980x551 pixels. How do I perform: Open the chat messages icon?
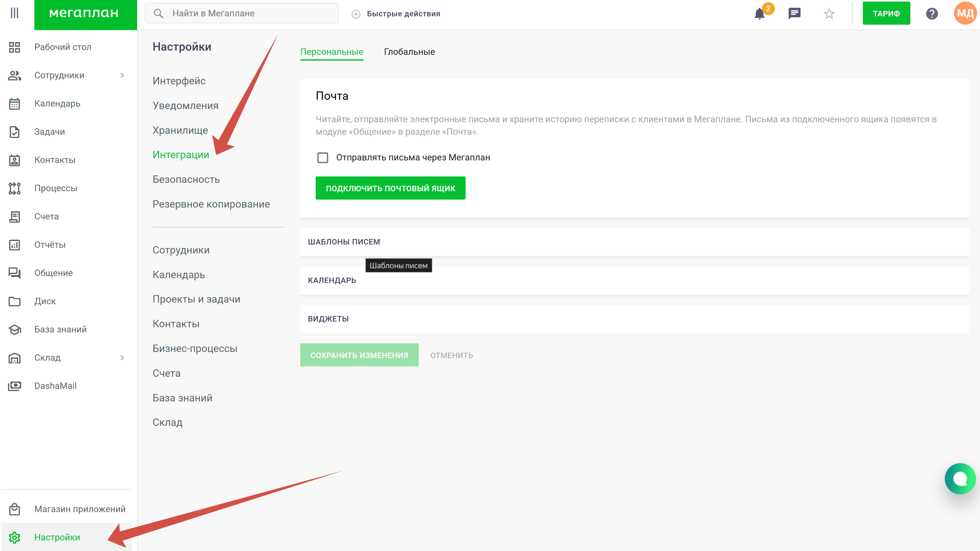coord(794,14)
